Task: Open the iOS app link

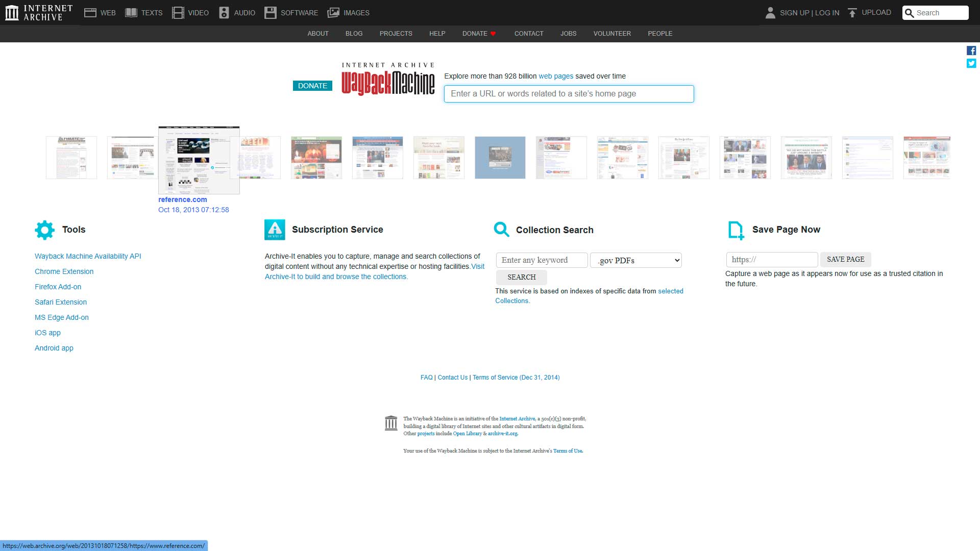Action: coord(47,333)
